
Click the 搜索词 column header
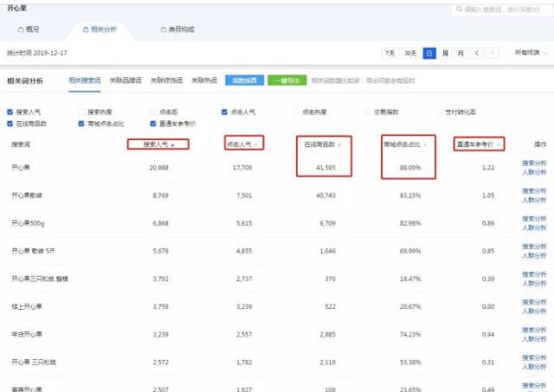[21, 145]
